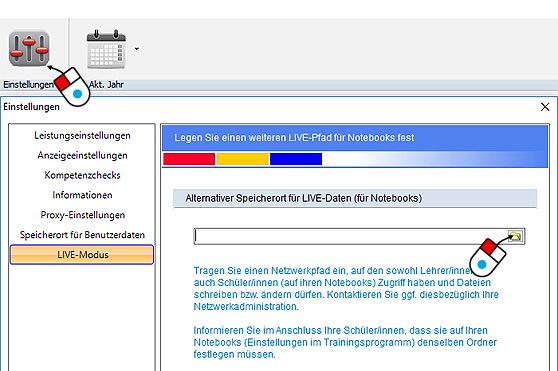The width and height of the screenshot is (558, 371).
Task: Open Anzeigeeinstellungen settings page
Action: [x=82, y=155]
